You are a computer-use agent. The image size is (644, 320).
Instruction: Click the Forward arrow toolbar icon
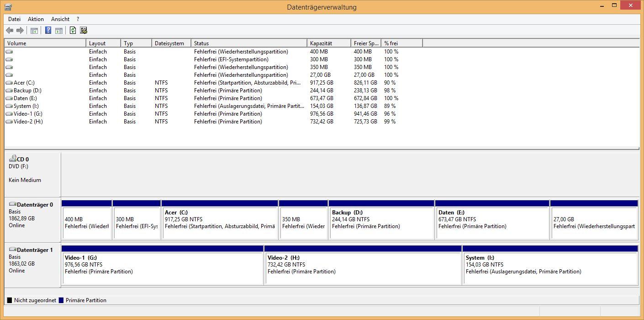point(20,30)
